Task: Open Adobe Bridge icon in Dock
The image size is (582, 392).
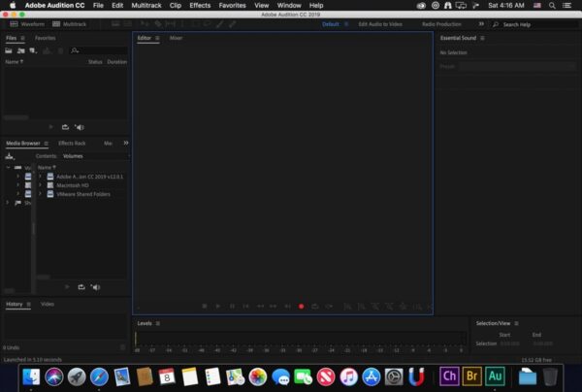Action: pos(471,376)
